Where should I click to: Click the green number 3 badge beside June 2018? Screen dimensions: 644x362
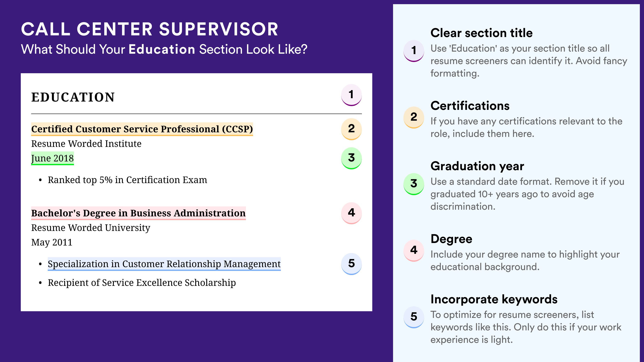coord(351,158)
